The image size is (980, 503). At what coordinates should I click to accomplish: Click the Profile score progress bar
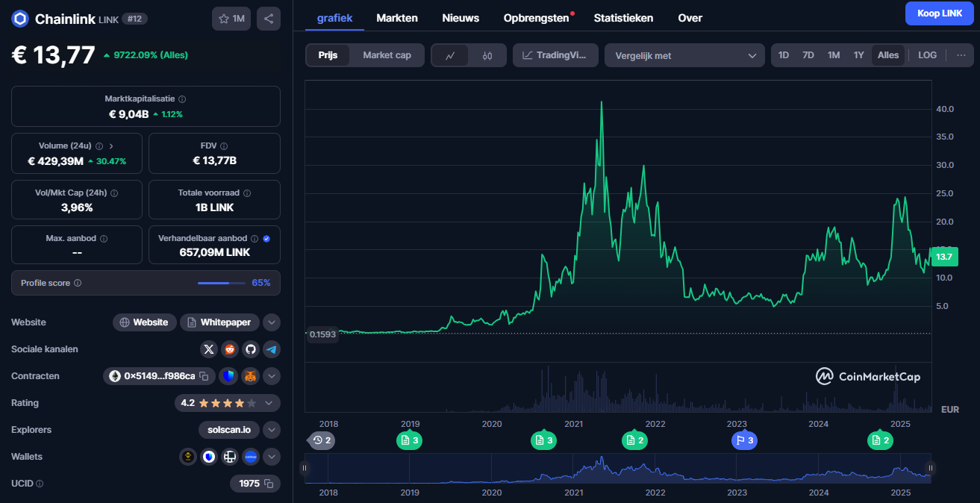(x=222, y=284)
